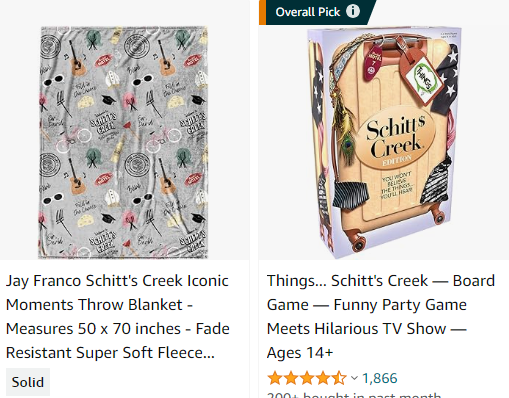Image resolution: width=509 pixels, height=398 pixels.
Task: Open the Schitt's Creek blanket product image
Action: 124,143
